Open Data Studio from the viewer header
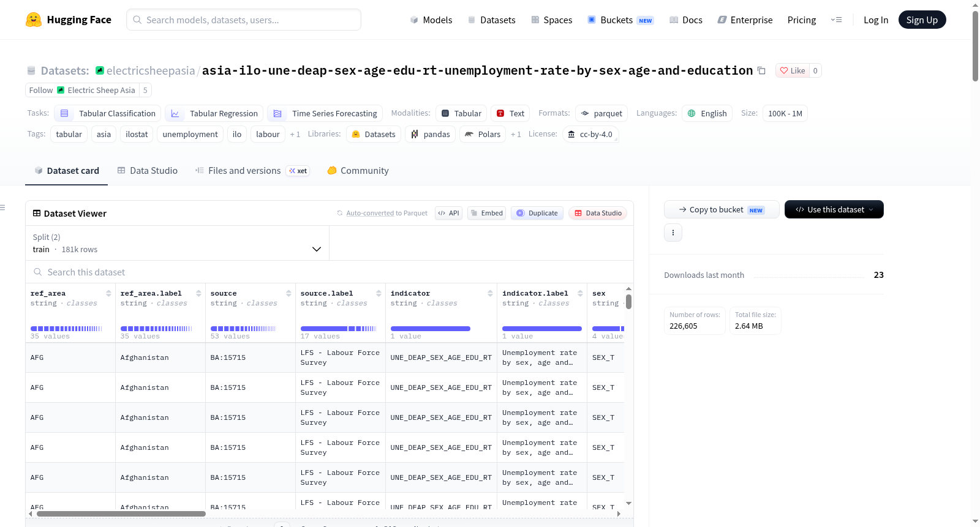Viewport: 980px width, 527px height. [598, 213]
